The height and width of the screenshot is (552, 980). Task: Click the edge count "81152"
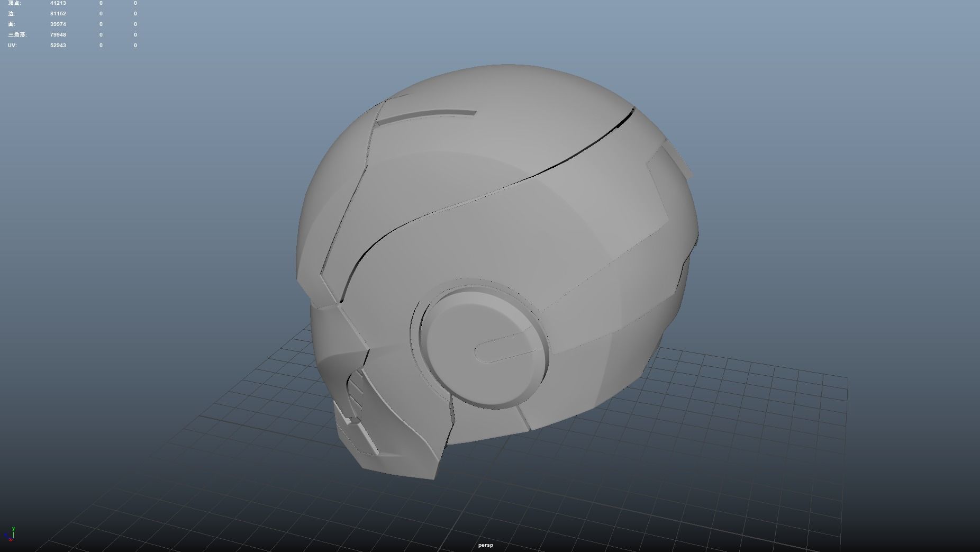pyautogui.click(x=58, y=14)
